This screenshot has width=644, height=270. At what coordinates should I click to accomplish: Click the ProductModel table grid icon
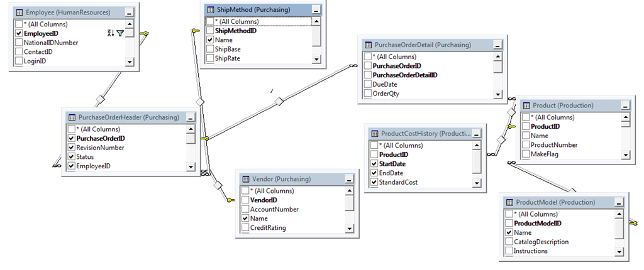tap(509, 202)
